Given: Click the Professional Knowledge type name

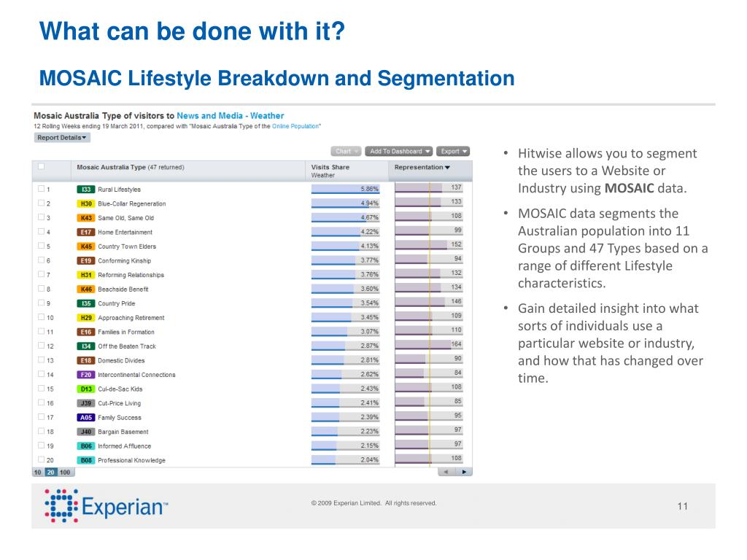Looking at the screenshot, I should point(131,461).
